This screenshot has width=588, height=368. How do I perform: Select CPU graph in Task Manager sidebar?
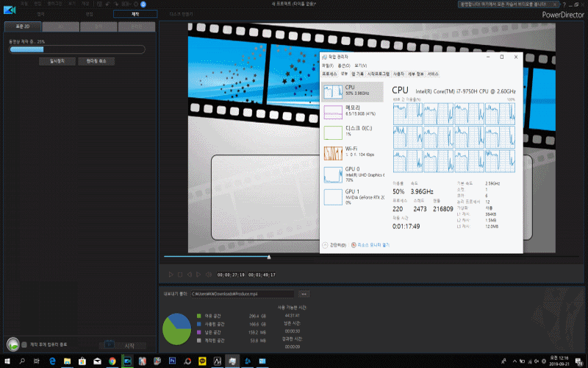point(353,91)
